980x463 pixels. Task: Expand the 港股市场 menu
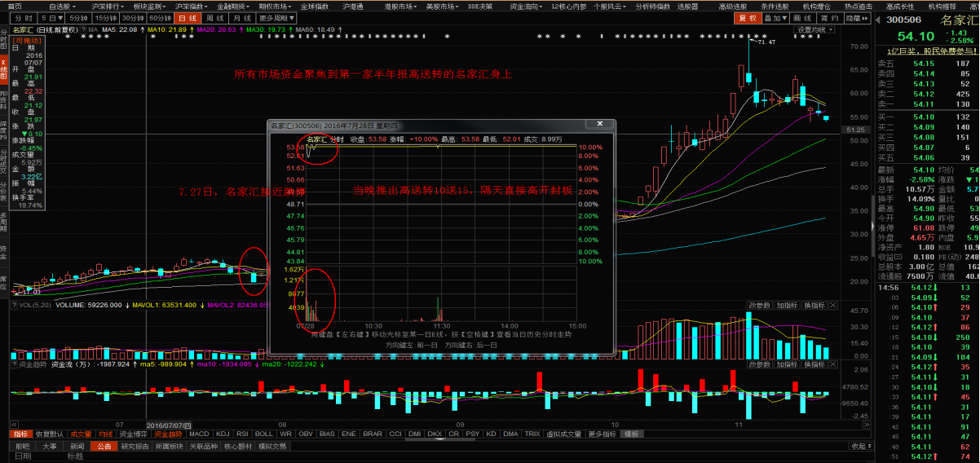click(401, 5)
